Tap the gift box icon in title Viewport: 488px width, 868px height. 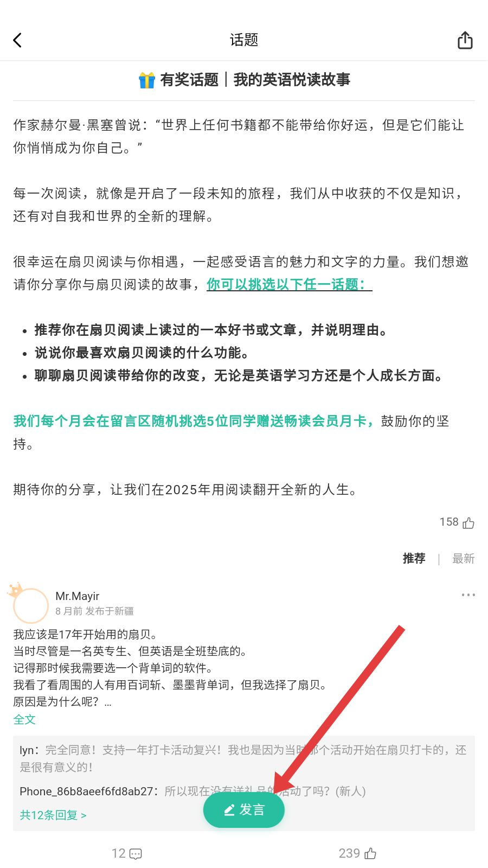pyautogui.click(x=147, y=80)
